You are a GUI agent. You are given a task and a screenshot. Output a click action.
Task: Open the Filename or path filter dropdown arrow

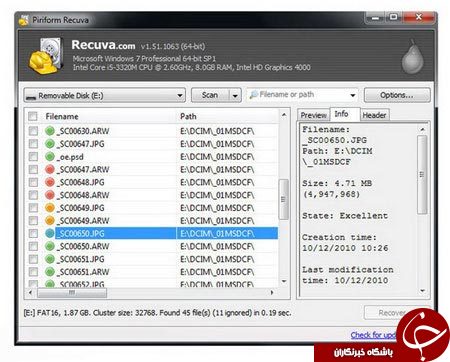[352, 95]
